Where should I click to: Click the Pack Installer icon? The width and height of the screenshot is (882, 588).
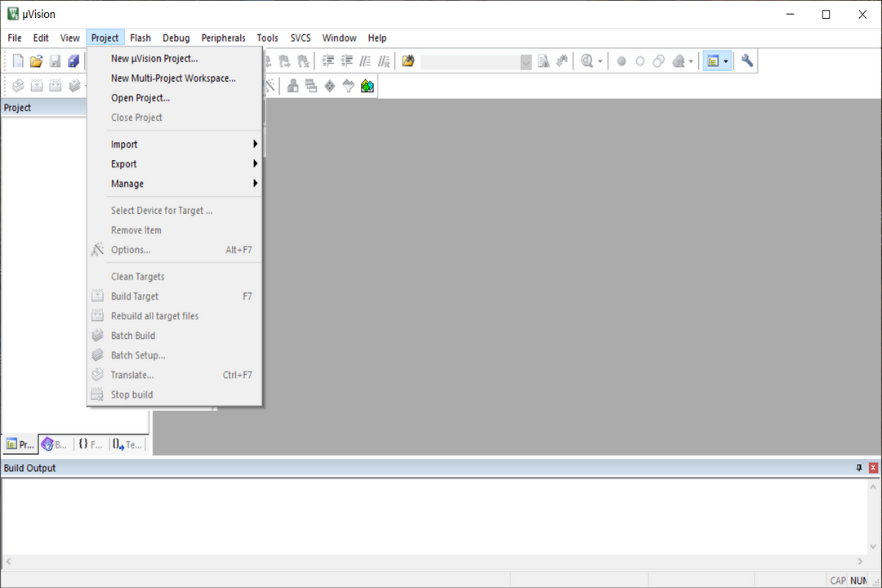tap(367, 87)
